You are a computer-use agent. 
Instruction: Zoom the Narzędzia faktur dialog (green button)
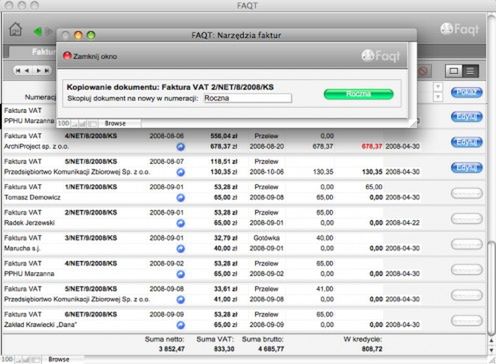91,35
